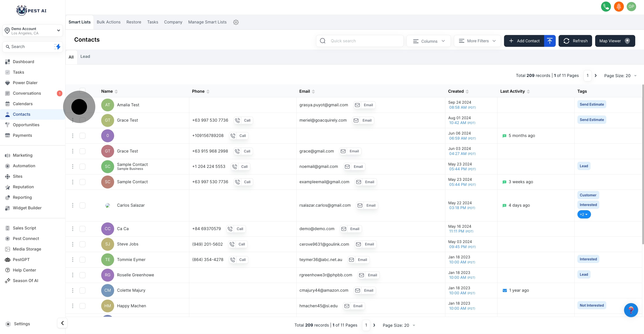
Task: Open three-dot menu for Steve Jobs row
Action: 73,244
